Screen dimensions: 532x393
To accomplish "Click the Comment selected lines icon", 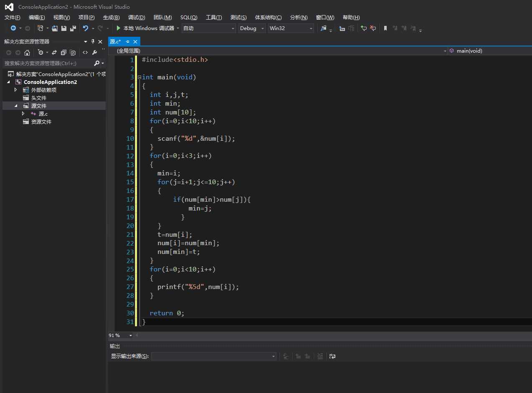I will point(364,28).
